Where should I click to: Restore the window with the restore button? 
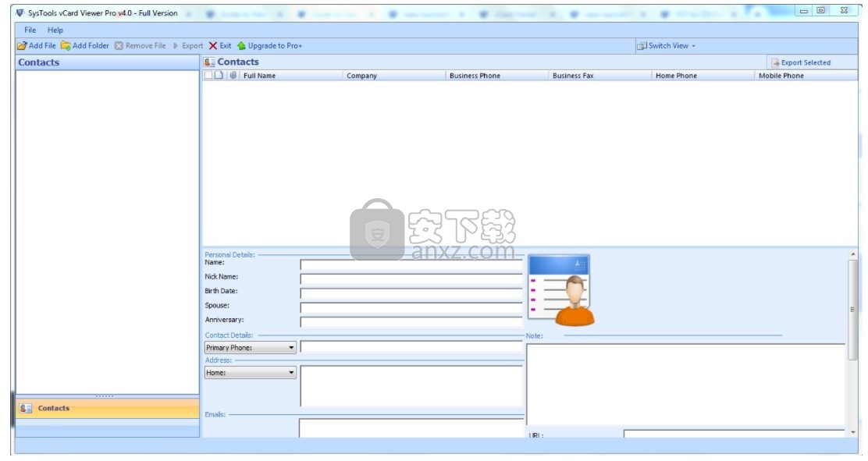click(821, 10)
